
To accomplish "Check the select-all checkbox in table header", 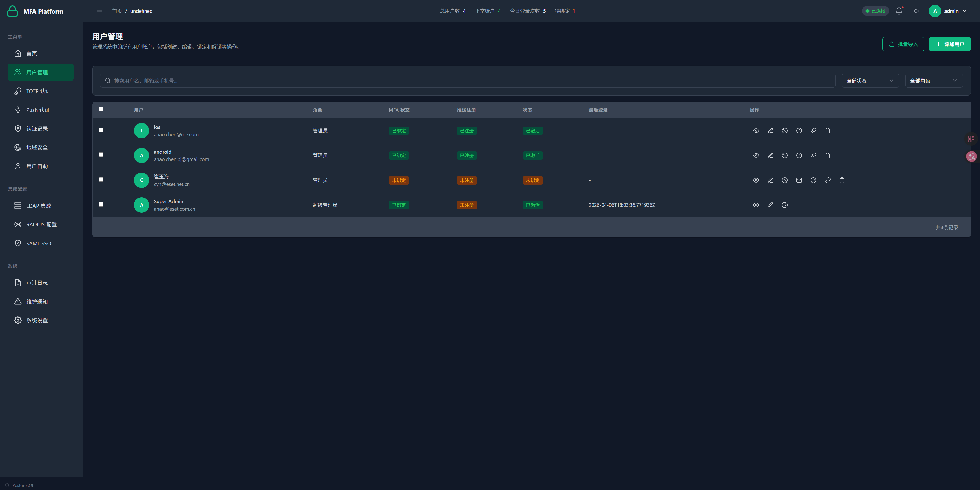I will point(101,109).
